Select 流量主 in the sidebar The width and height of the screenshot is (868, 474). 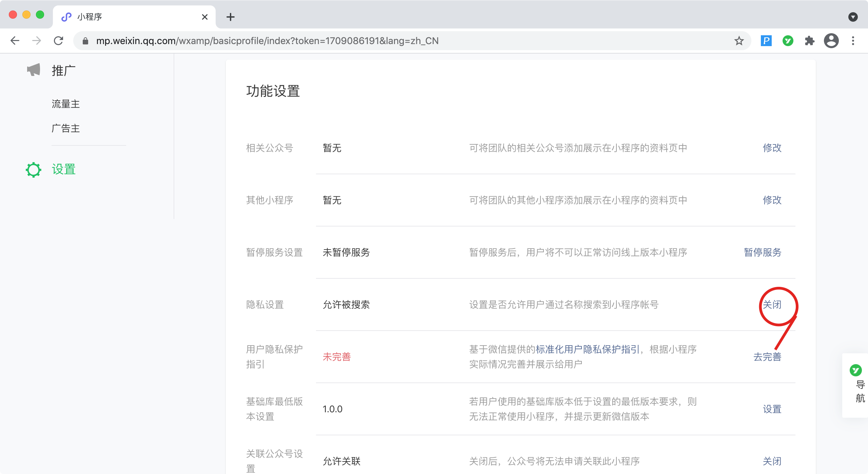[x=66, y=104]
